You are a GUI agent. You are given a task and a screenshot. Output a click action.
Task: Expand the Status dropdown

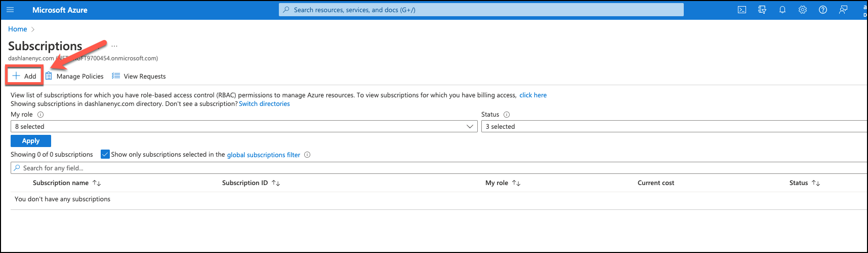674,126
